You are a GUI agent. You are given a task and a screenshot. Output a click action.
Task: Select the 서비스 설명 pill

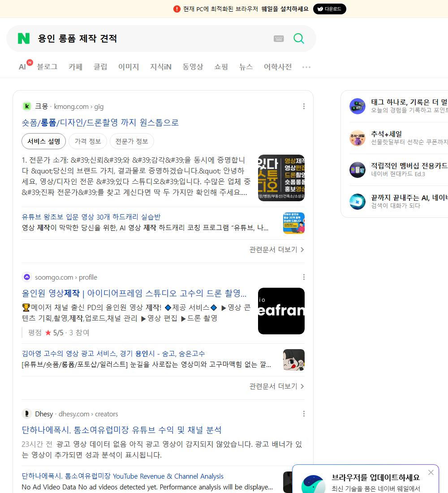[x=44, y=141]
